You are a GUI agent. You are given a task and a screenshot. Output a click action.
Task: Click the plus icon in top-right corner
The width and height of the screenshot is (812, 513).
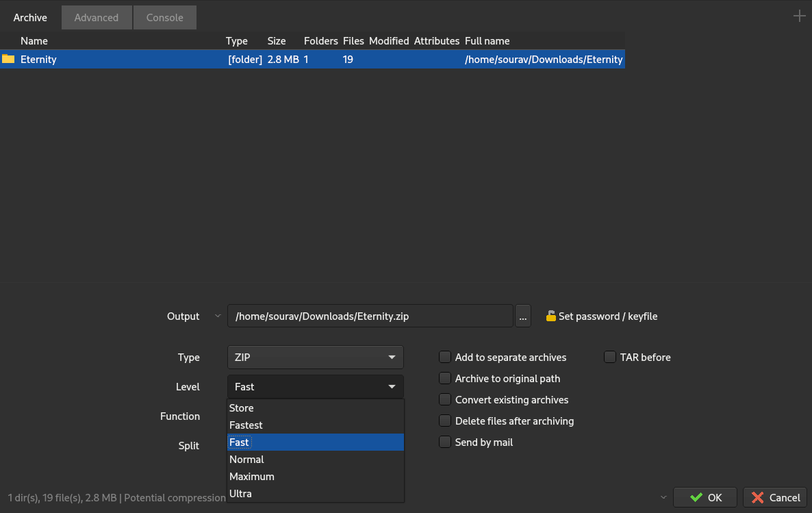pos(799,16)
